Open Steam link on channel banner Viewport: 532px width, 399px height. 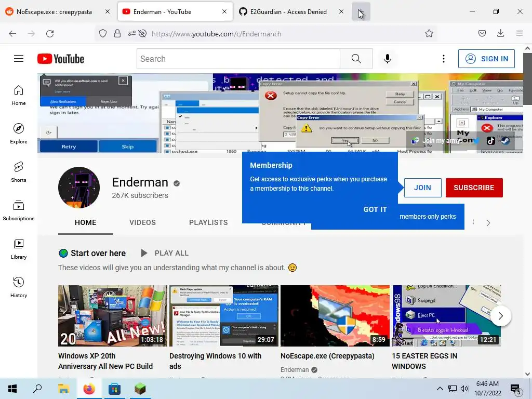505,140
